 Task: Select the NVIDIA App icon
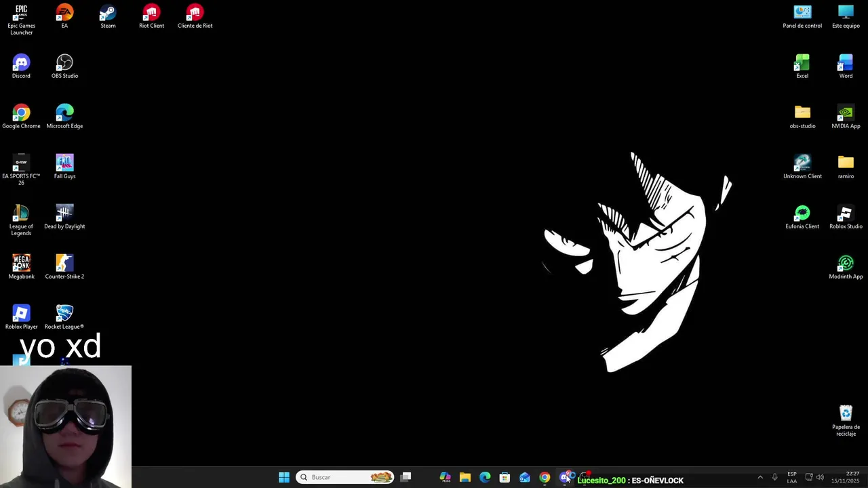846,117
